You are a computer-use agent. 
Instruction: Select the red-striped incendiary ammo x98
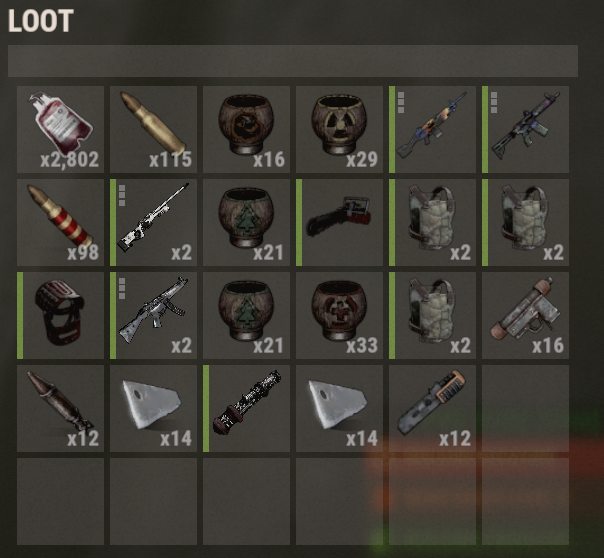(x=60, y=222)
